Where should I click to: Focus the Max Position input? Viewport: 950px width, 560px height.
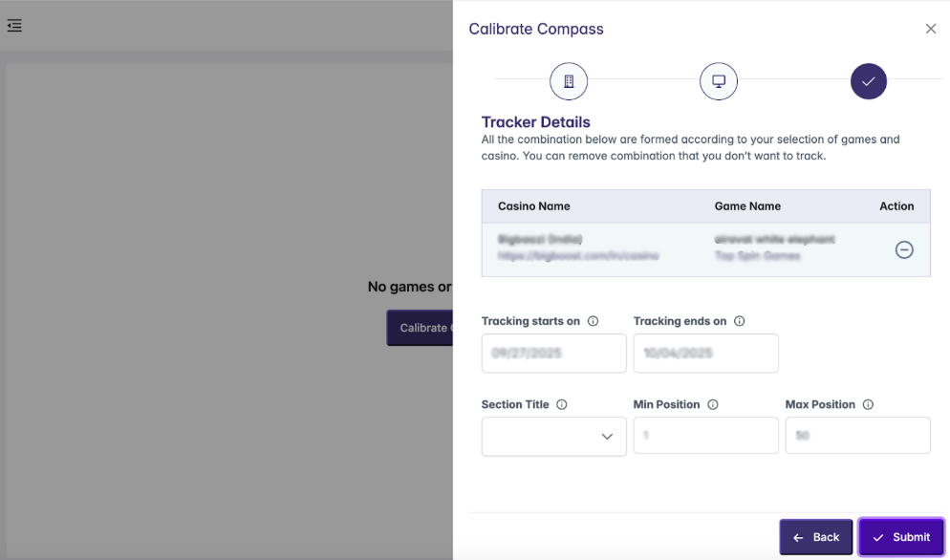[x=857, y=436]
